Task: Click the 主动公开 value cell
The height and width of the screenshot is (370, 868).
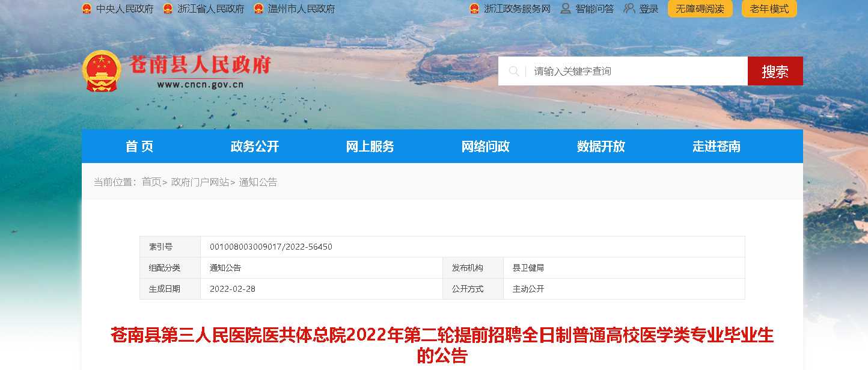Action: pos(624,289)
